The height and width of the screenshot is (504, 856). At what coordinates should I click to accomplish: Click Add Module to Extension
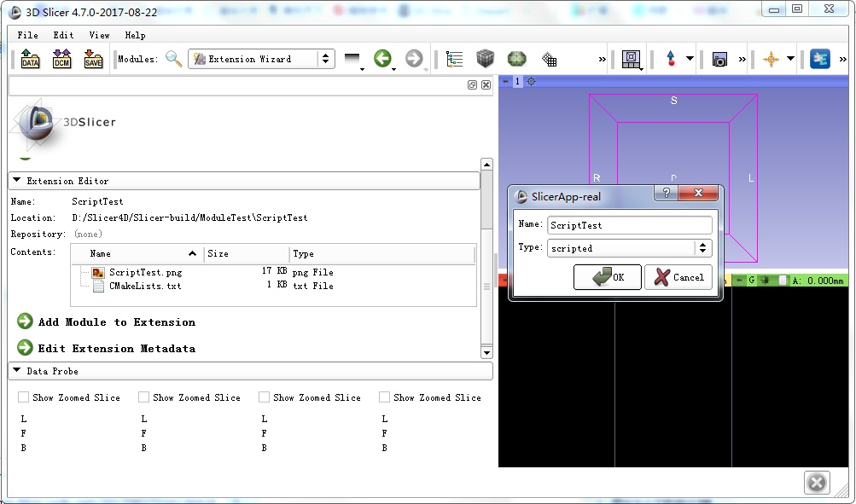(x=107, y=322)
